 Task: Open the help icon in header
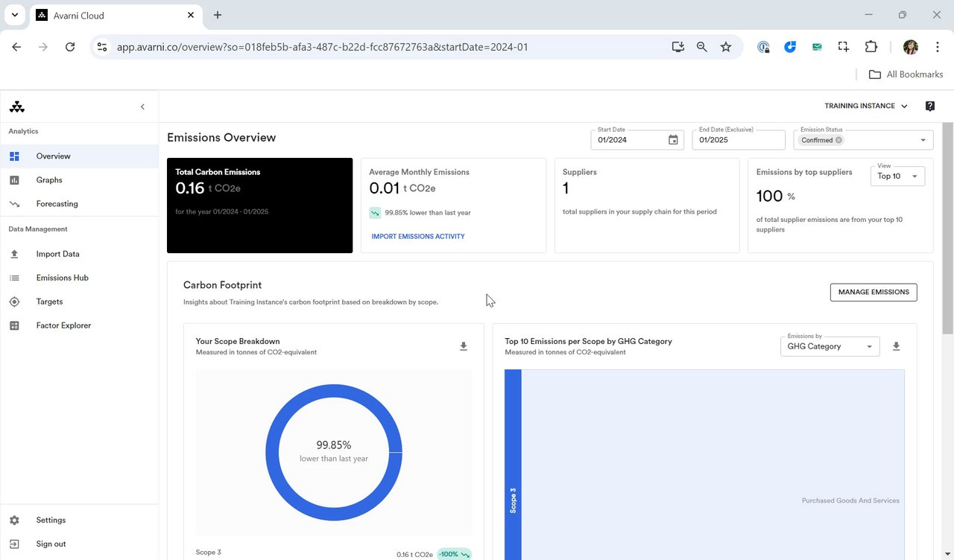coord(930,106)
